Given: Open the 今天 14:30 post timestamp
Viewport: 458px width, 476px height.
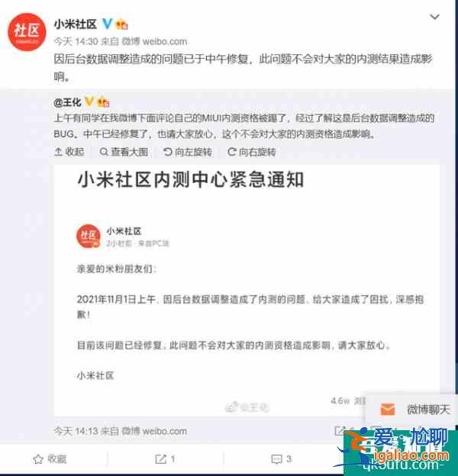Looking at the screenshot, I should click(x=76, y=41).
